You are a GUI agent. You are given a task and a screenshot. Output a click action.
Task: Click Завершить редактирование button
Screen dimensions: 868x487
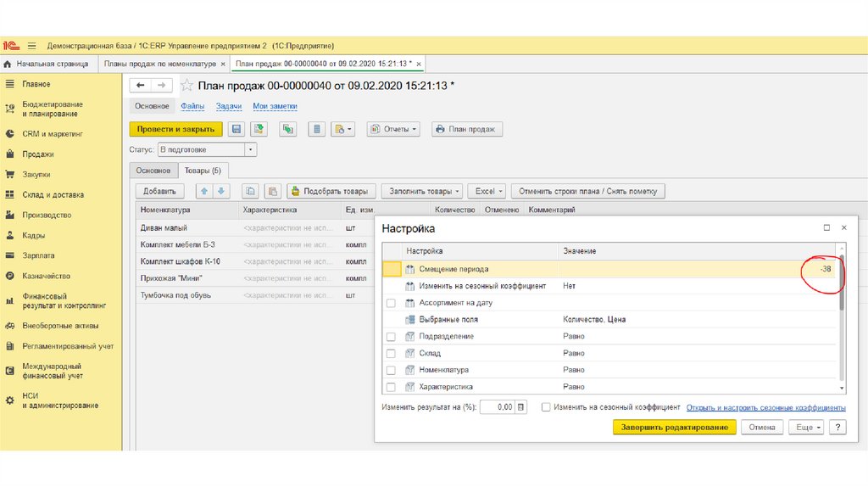point(674,428)
